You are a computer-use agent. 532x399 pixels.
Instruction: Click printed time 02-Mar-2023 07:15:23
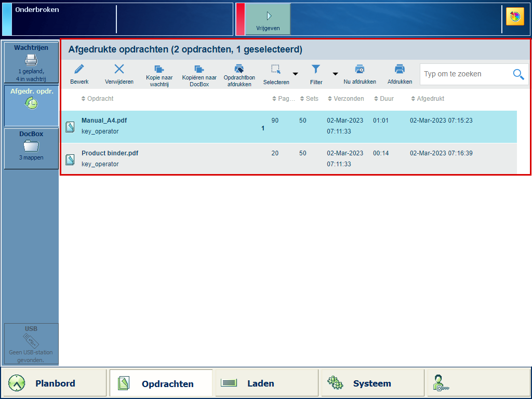pos(441,121)
